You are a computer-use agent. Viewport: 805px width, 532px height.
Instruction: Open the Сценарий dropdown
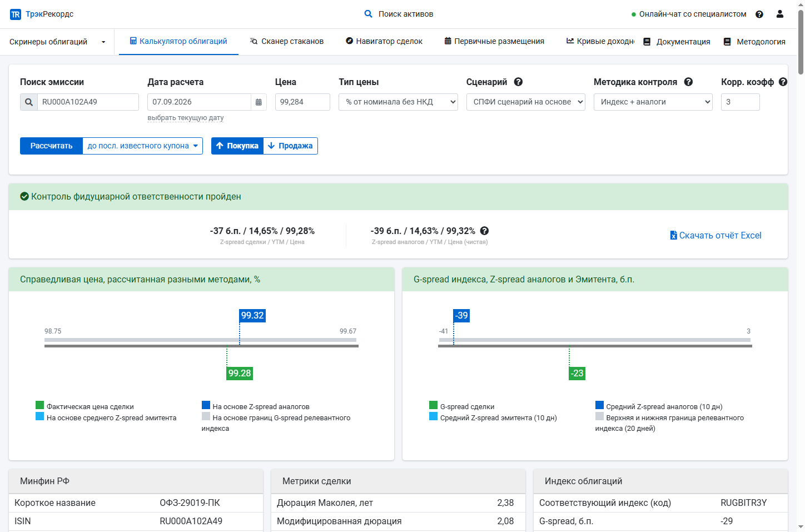coord(526,102)
